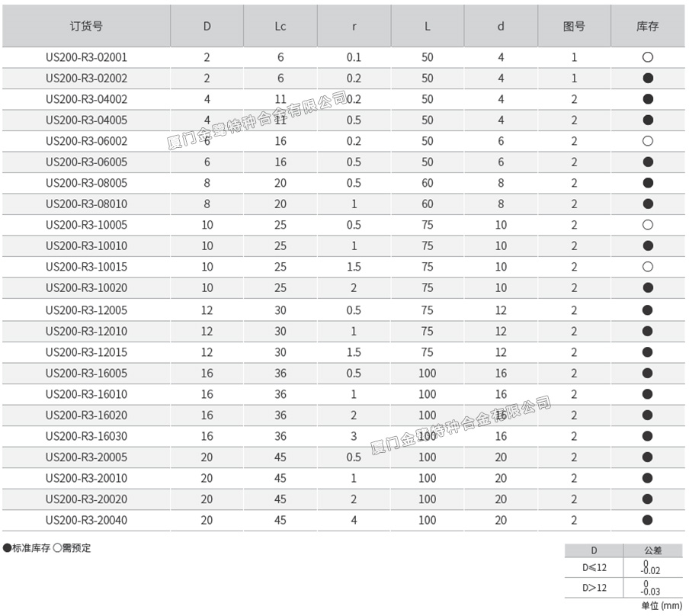Click the filled stock dot for US200-R3-02002
Image resolution: width=689 pixels, height=616 pixels.
point(648,78)
